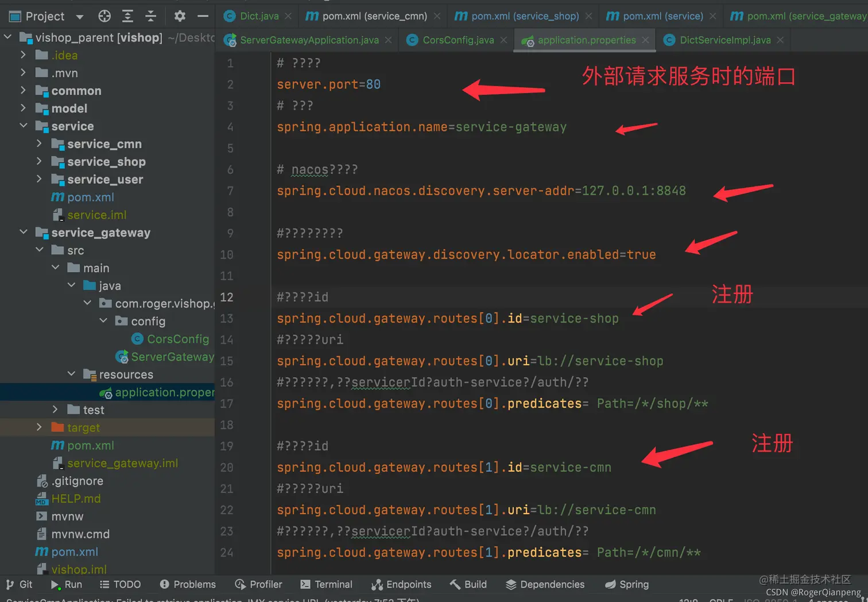Close the Dict.java tab
The image size is (868, 602).
click(288, 16)
